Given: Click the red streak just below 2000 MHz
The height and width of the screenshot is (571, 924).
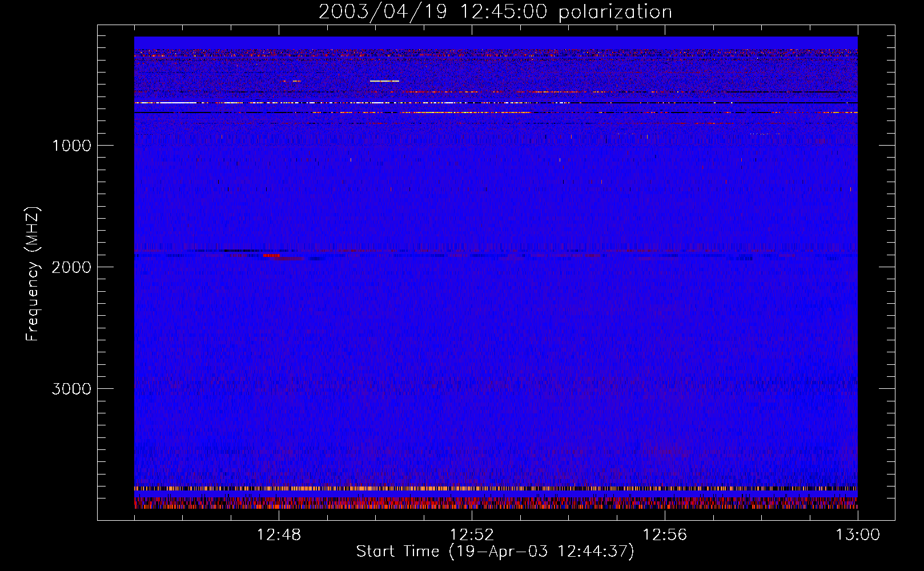Looking at the screenshot, I should click(272, 255).
